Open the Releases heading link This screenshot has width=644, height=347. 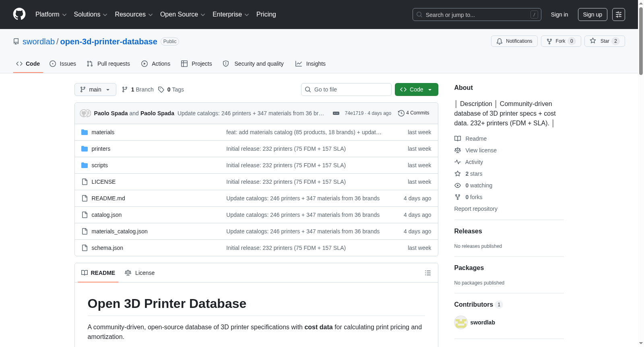click(468, 231)
